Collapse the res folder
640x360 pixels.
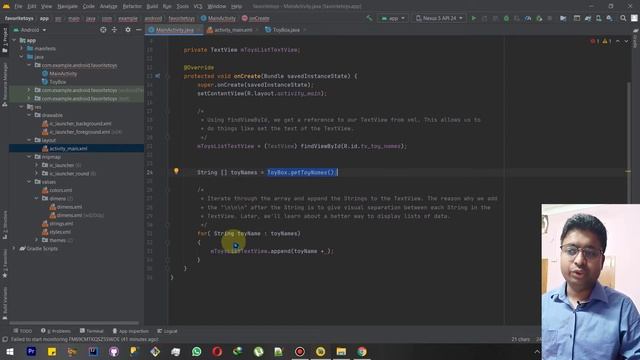(x=22, y=107)
